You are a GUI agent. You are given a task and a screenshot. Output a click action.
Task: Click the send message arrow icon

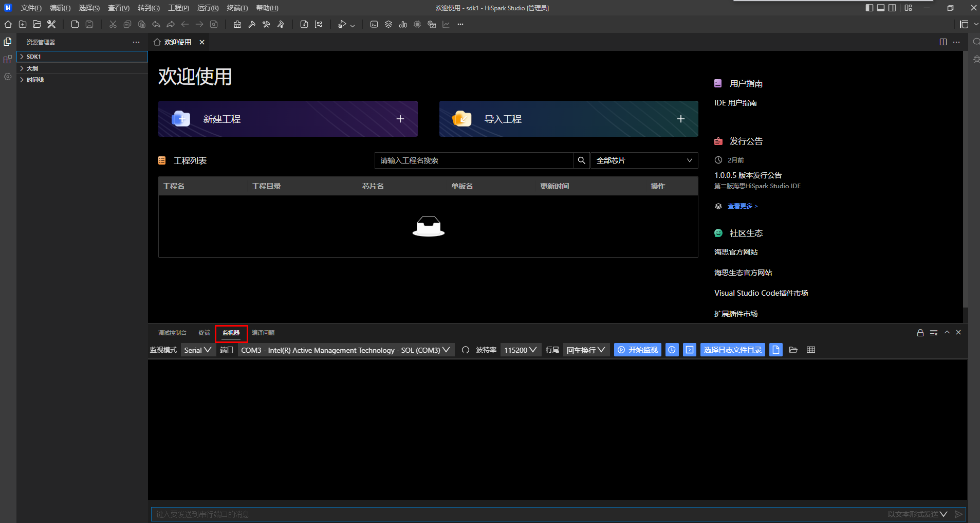[x=958, y=514]
